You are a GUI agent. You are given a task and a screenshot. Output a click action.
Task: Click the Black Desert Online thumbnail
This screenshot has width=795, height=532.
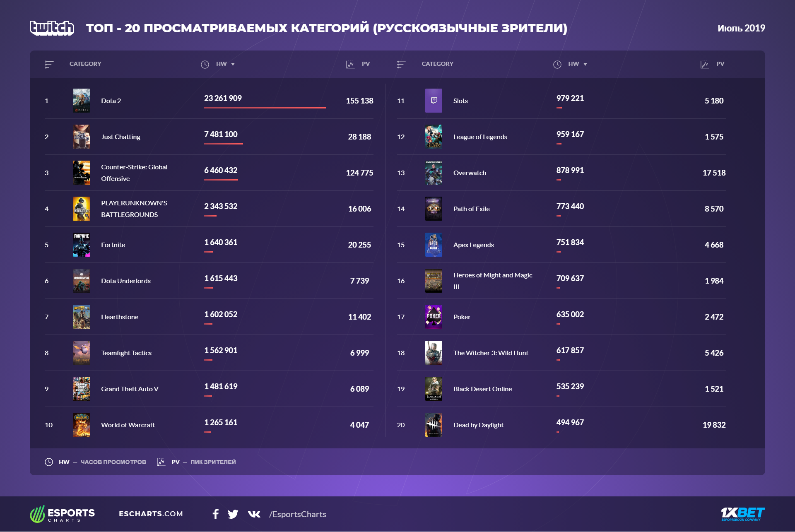pyautogui.click(x=434, y=389)
